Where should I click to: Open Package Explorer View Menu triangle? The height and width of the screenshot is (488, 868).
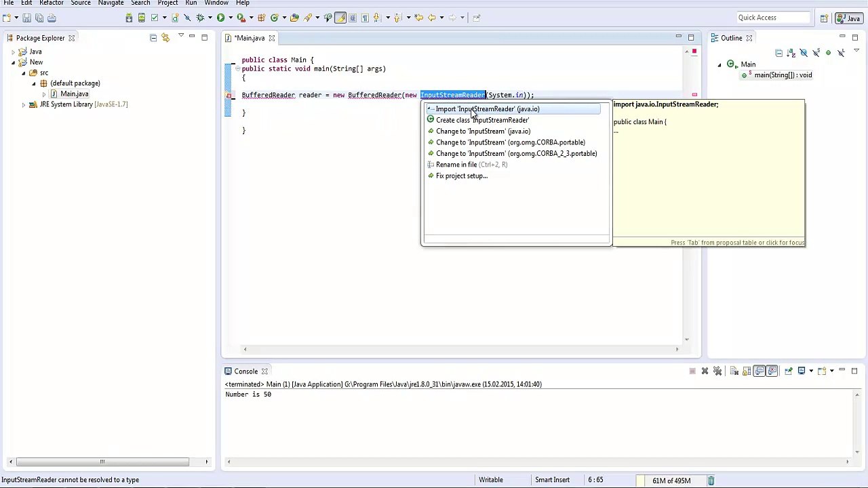click(x=180, y=37)
